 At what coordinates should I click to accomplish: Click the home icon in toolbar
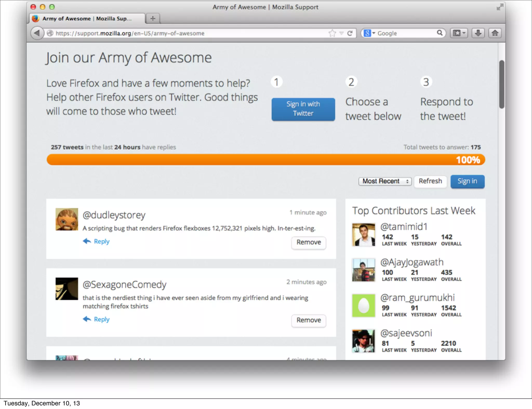coord(495,33)
